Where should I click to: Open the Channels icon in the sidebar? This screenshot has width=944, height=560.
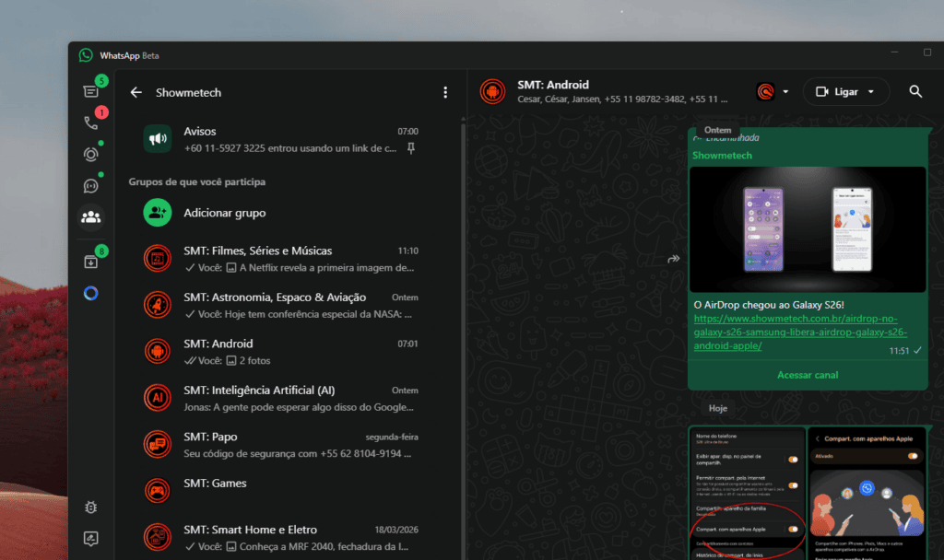click(90, 185)
